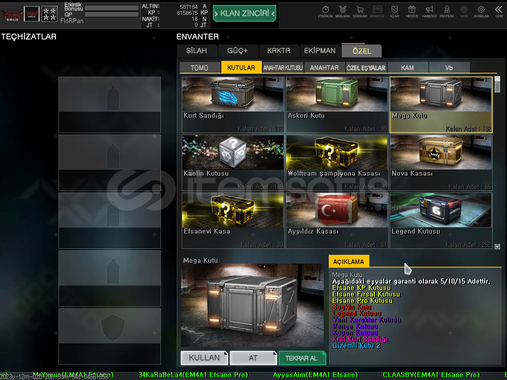Select the TÜMÜ sub-tab
The width and height of the screenshot is (507, 380).
pyautogui.click(x=199, y=68)
